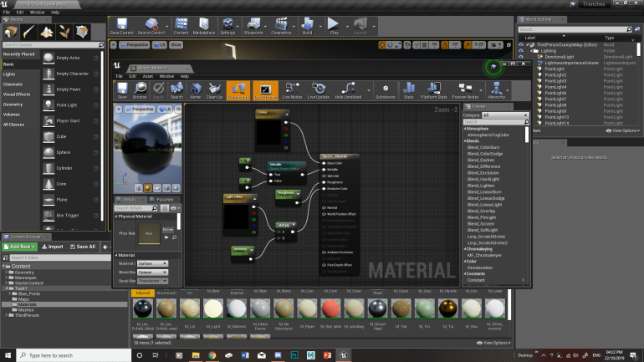Click the Stats toolbar icon
The height and width of the screenshot is (362, 644).
click(408, 90)
